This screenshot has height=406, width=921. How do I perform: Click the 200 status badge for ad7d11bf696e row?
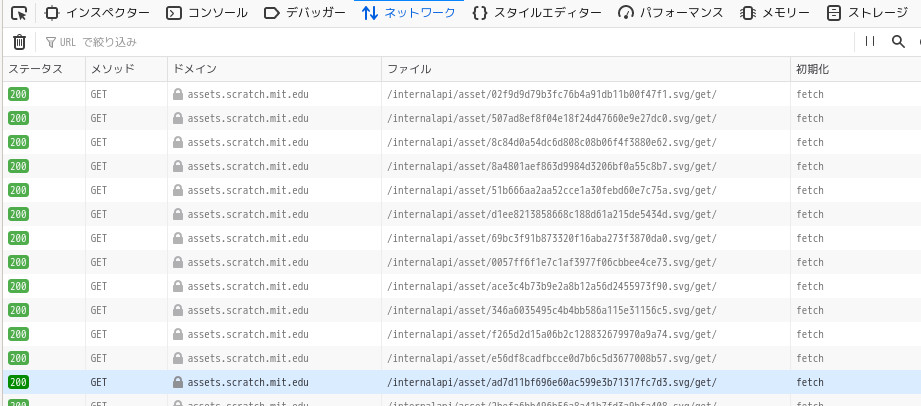[18, 382]
